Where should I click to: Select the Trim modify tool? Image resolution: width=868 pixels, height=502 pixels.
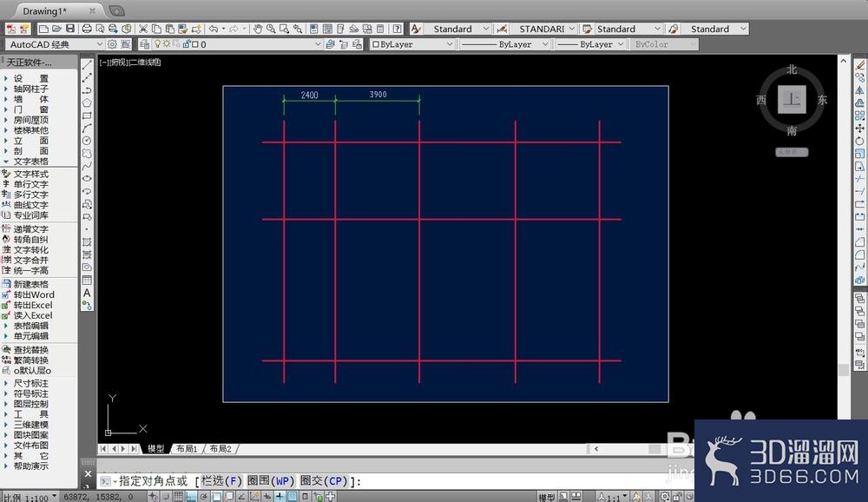pos(859,178)
